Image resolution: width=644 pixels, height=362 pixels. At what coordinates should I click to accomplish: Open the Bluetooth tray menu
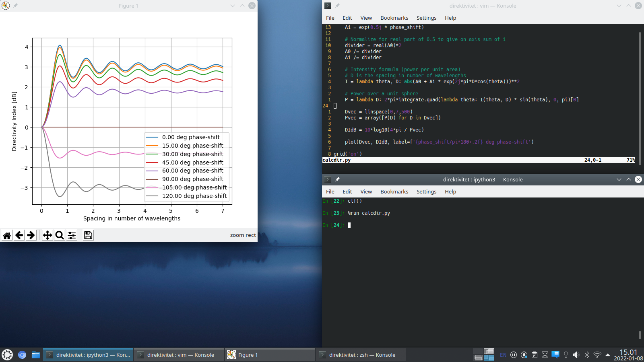[587, 355]
